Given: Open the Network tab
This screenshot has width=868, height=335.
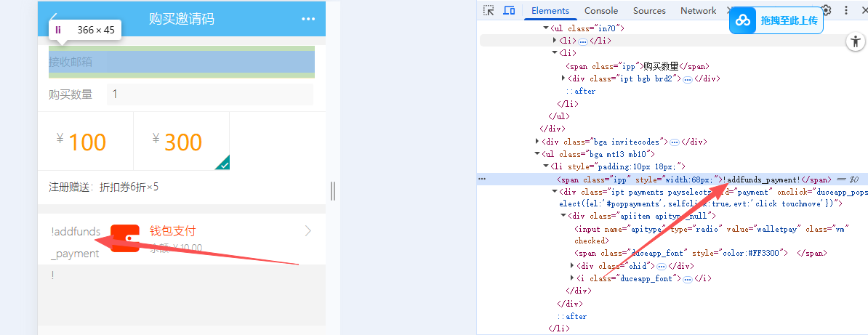Looking at the screenshot, I should [x=698, y=10].
